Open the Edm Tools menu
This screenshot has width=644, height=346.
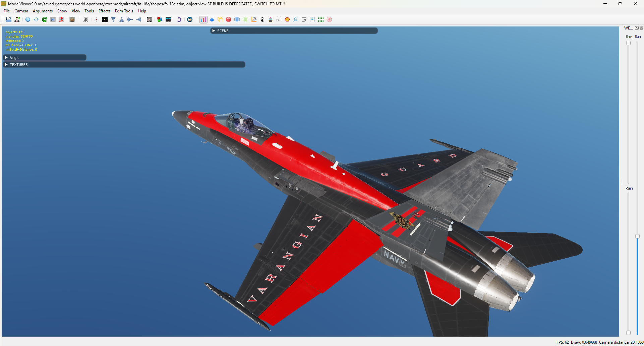[x=124, y=11]
